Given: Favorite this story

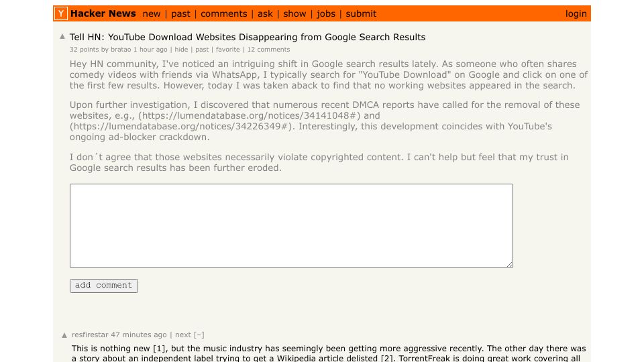Looking at the screenshot, I should point(227,49).
